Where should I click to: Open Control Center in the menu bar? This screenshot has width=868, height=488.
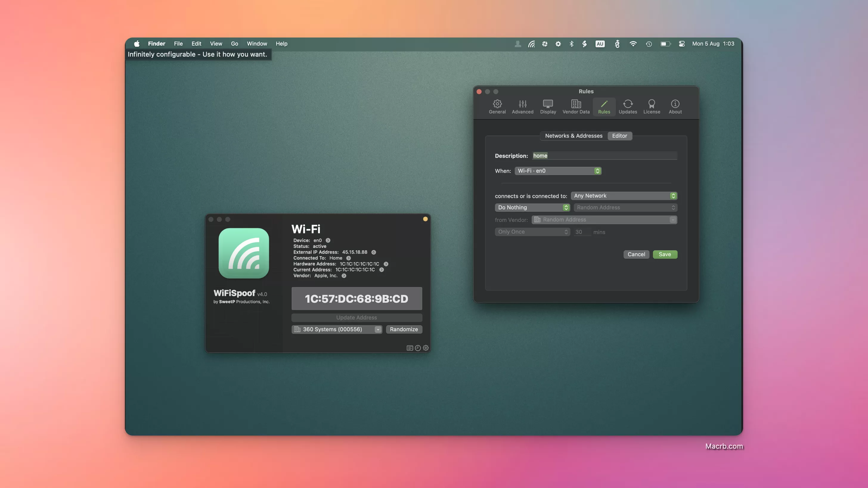pos(681,44)
